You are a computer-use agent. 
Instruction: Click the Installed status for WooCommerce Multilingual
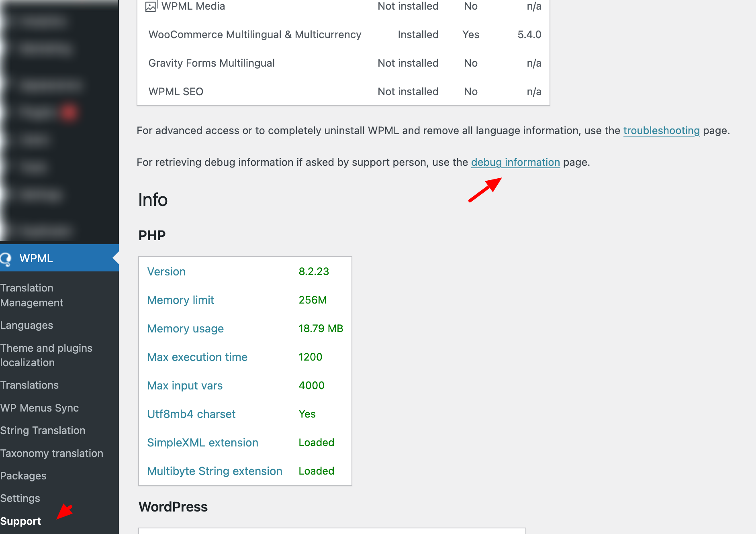click(x=418, y=35)
